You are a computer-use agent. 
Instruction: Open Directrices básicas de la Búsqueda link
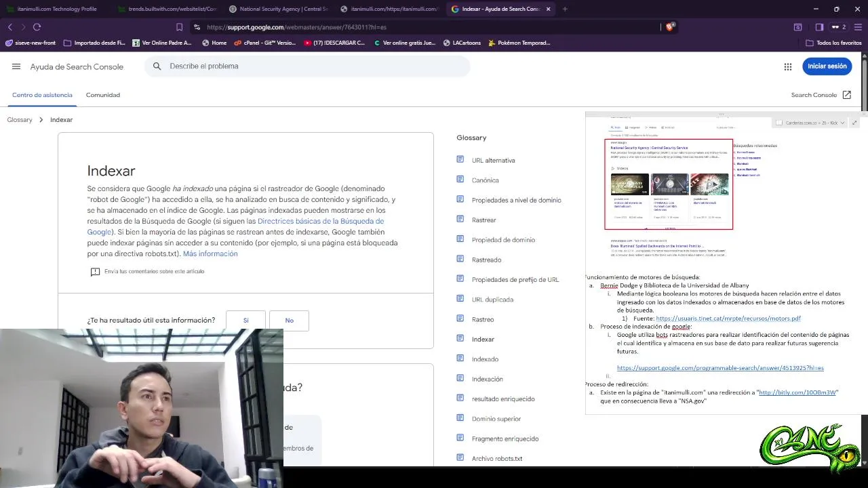(321, 221)
